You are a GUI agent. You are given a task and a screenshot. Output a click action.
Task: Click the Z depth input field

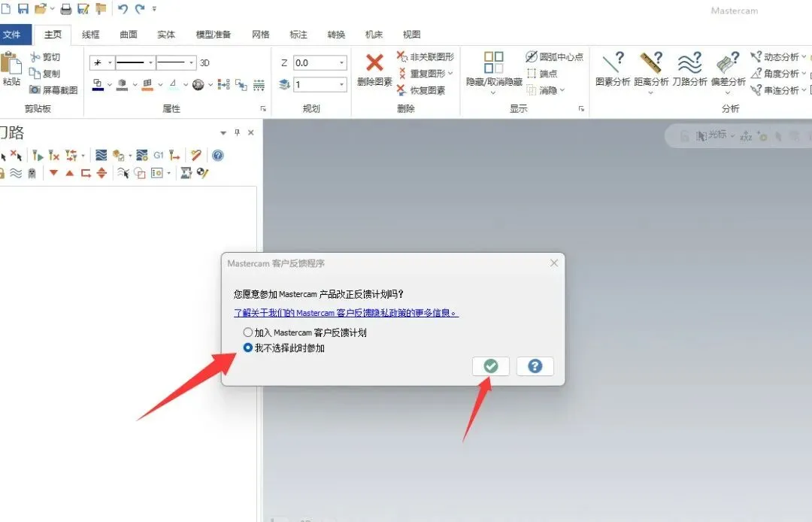[x=316, y=62]
